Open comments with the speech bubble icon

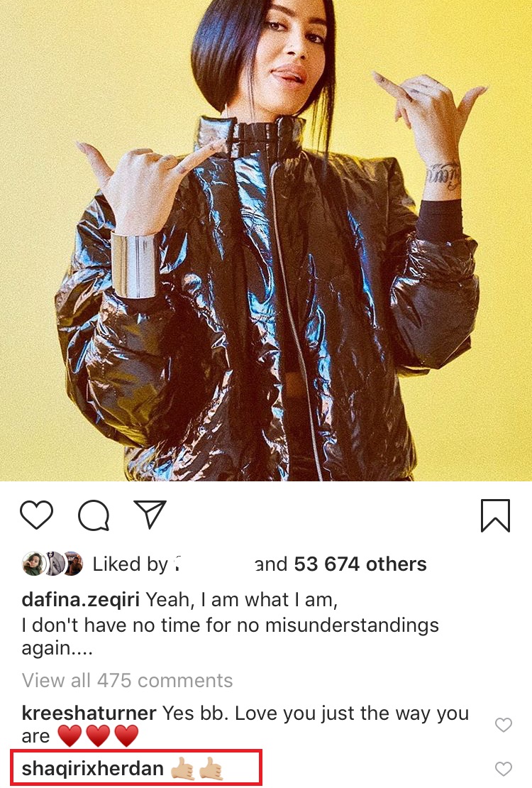(94, 515)
